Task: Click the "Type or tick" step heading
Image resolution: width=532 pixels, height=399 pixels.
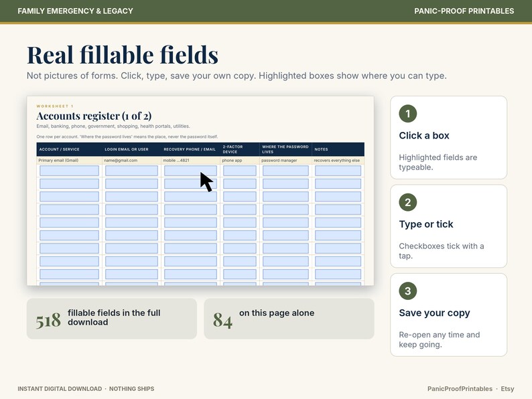Action: 426,224
